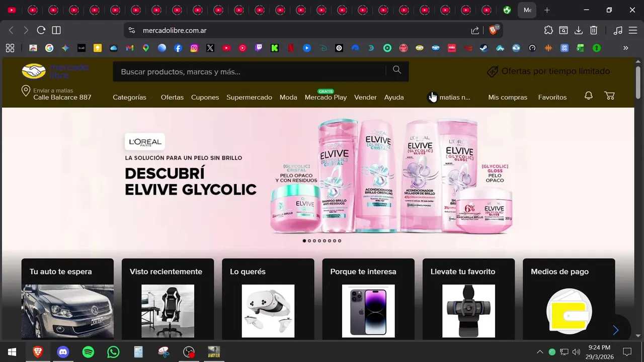Open the Mercado Libre logo home link
This screenshot has height=362, width=644.
55,71
